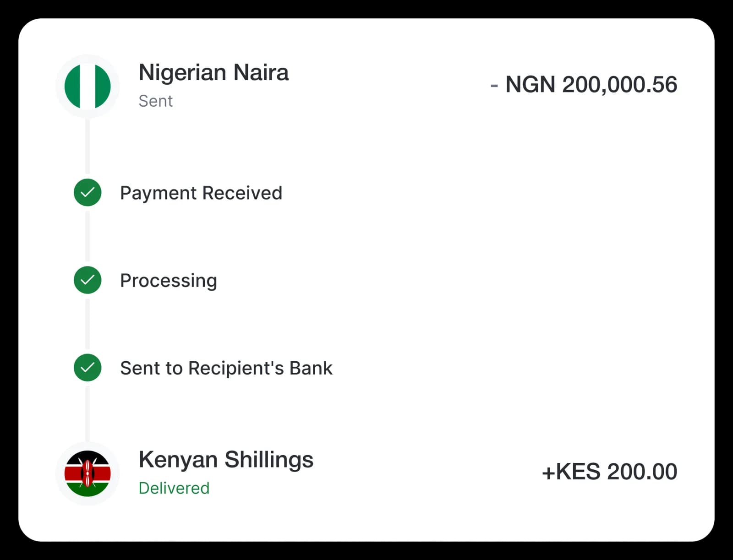Screen dimensions: 733x560
Task: Click the Sent status under Nigerian Naira
Action: point(155,101)
